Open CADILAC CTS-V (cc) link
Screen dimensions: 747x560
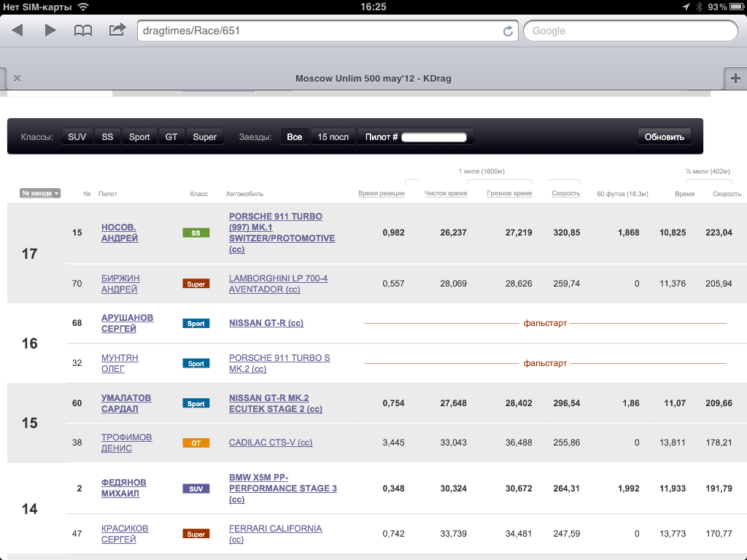[271, 443]
